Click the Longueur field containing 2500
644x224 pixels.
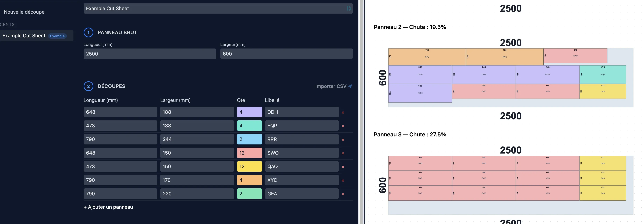pos(150,54)
